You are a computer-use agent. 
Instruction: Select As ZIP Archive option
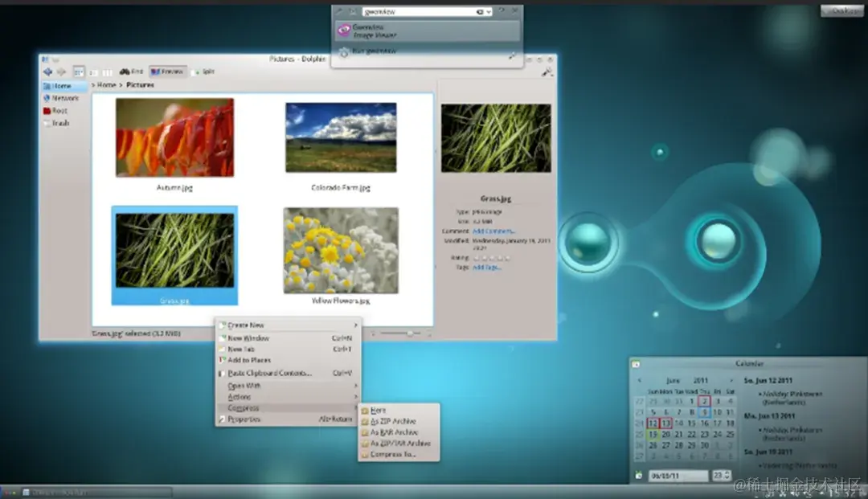point(399,422)
